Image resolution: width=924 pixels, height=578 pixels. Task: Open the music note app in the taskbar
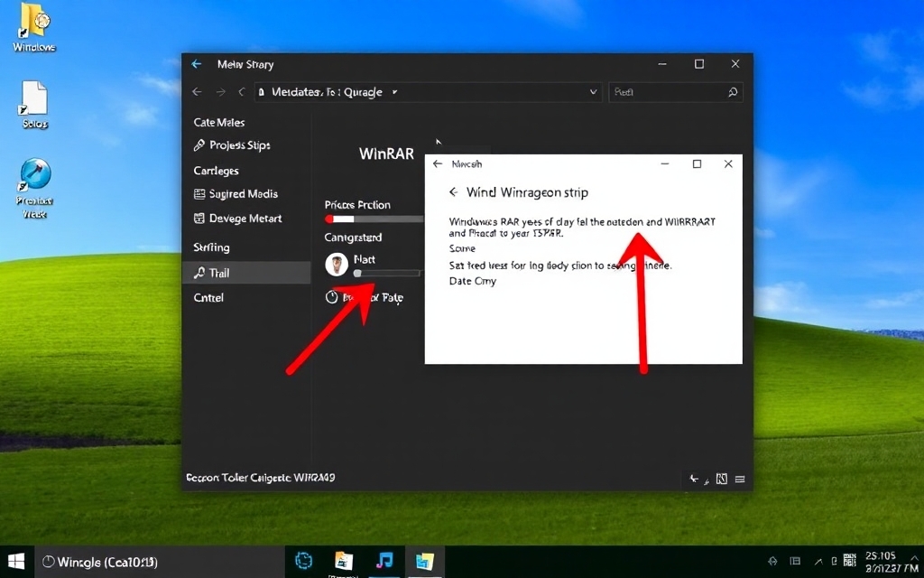[x=384, y=560]
